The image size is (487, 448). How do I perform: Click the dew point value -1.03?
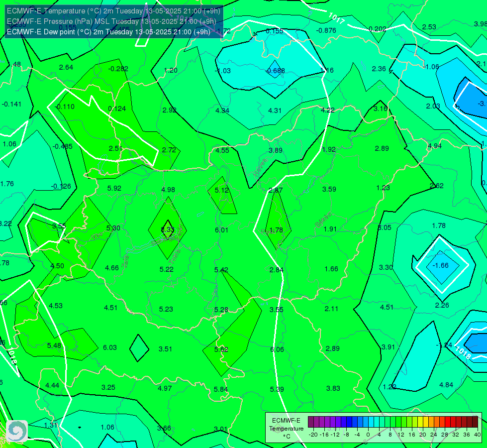(223, 71)
